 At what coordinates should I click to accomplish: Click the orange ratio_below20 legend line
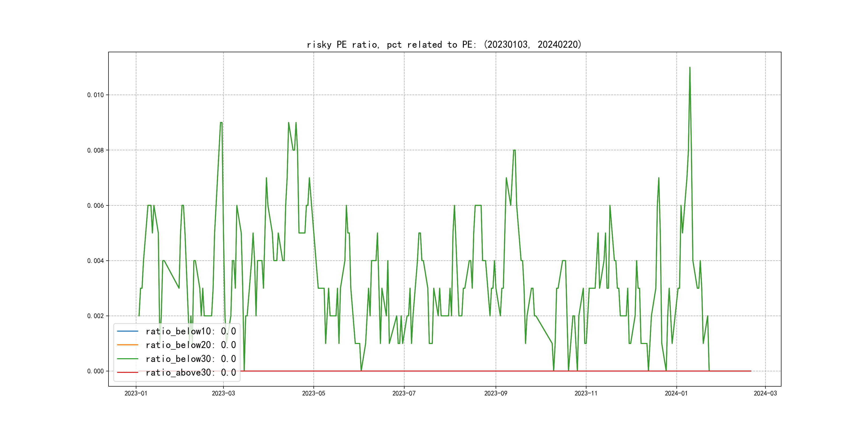127,345
